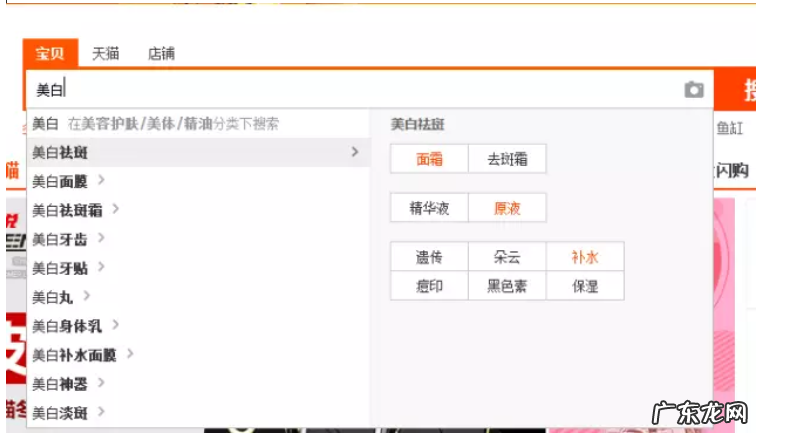
Task: Switch to the 宝贝 search tab
Action: (50, 53)
